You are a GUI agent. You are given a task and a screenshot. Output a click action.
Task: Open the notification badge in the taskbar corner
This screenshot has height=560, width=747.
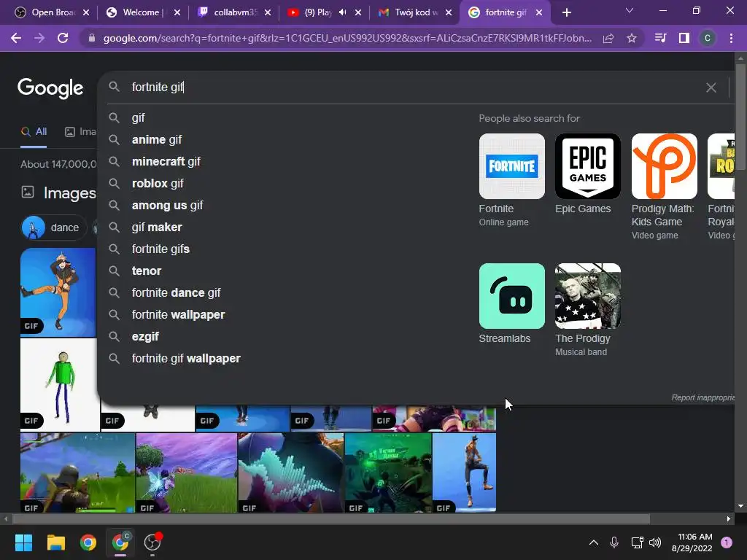727,542
